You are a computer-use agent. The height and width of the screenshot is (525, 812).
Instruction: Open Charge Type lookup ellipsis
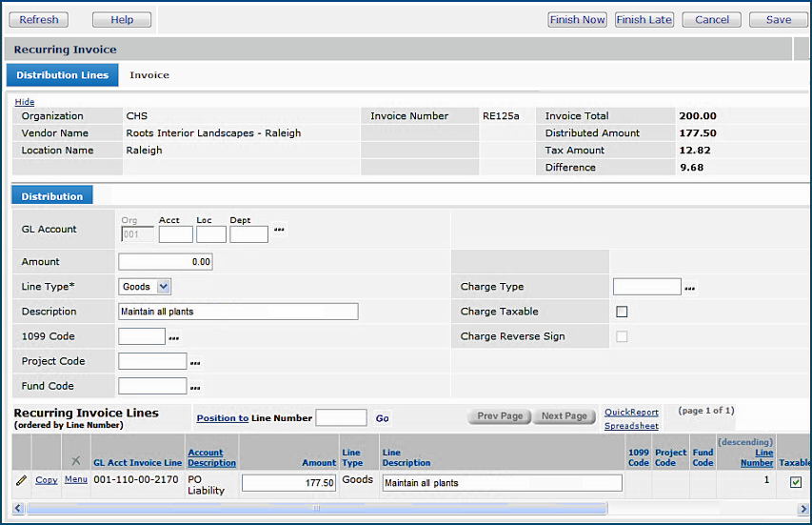click(x=690, y=287)
